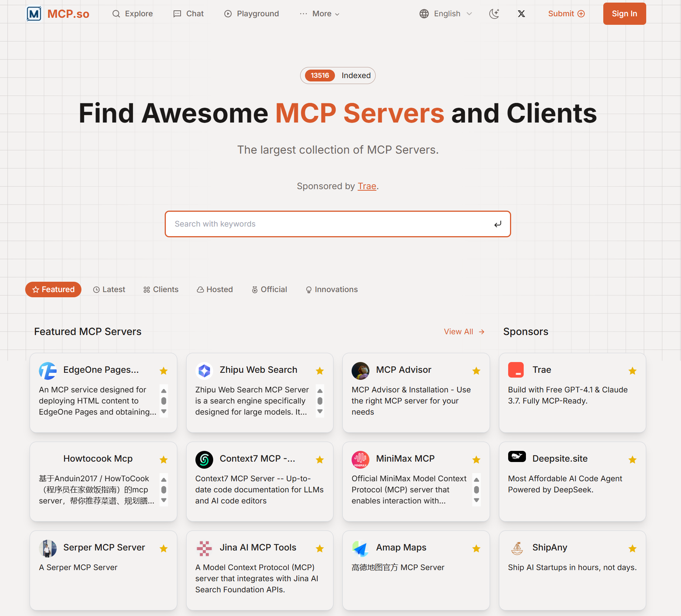Open the English language dropdown
Image resolution: width=681 pixels, height=616 pixels.
[x=446, y=14]
